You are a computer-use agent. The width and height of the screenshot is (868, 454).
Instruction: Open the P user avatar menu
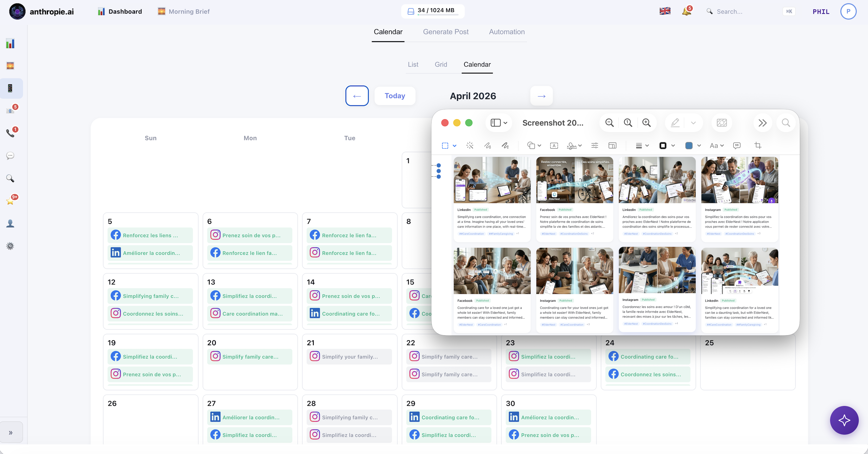click(848, 11)
